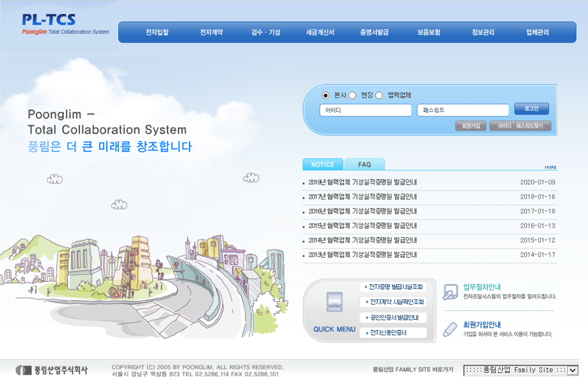Open the 전자계약 사실확인조회 quick menu link

point(394,302)
